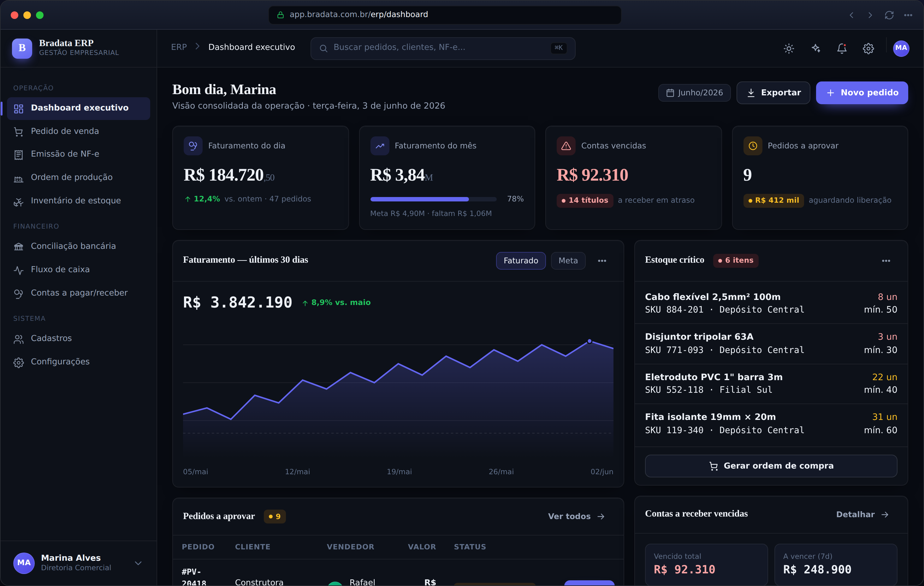Expand Marina Alves profile chevron

[x=138, y=563]
